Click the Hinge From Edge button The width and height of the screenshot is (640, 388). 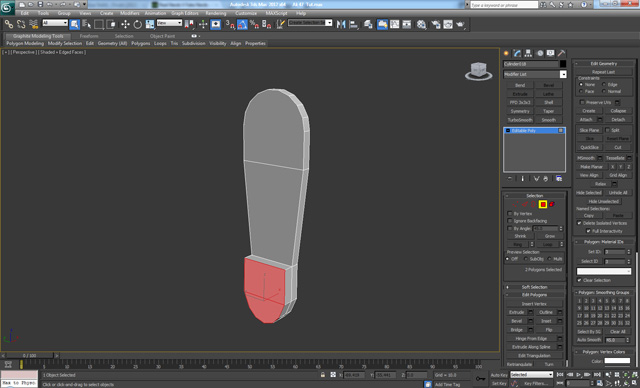tap(531, 338)
